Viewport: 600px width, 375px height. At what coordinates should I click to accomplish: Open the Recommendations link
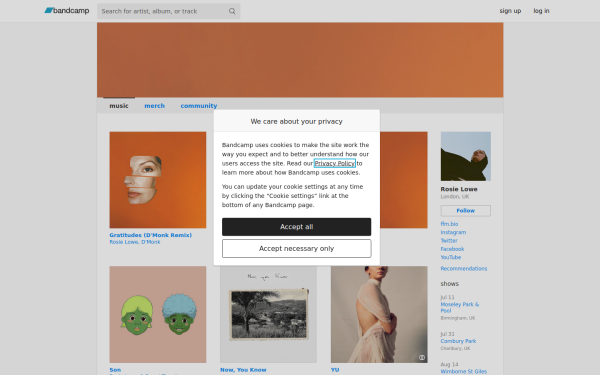coord(464,269)
